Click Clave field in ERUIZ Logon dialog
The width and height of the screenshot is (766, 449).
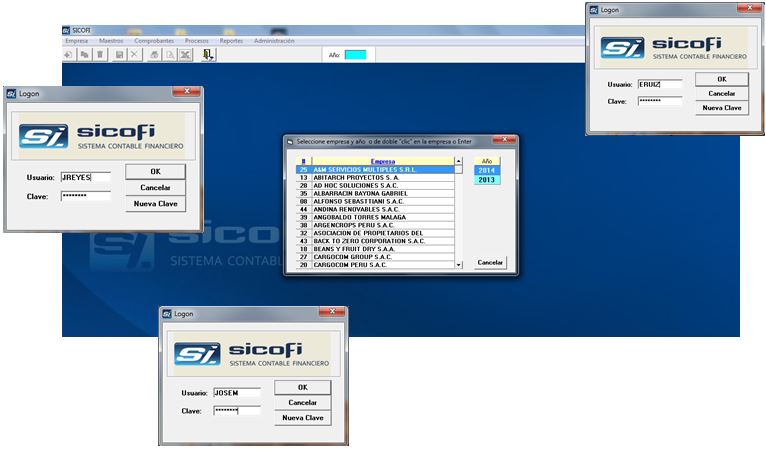tap(660, 101)
